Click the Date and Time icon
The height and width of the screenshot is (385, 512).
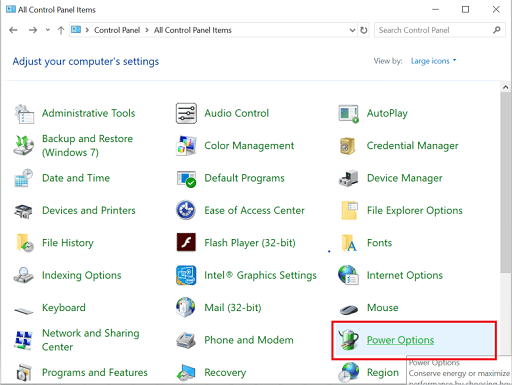click(x=24, y=178)
